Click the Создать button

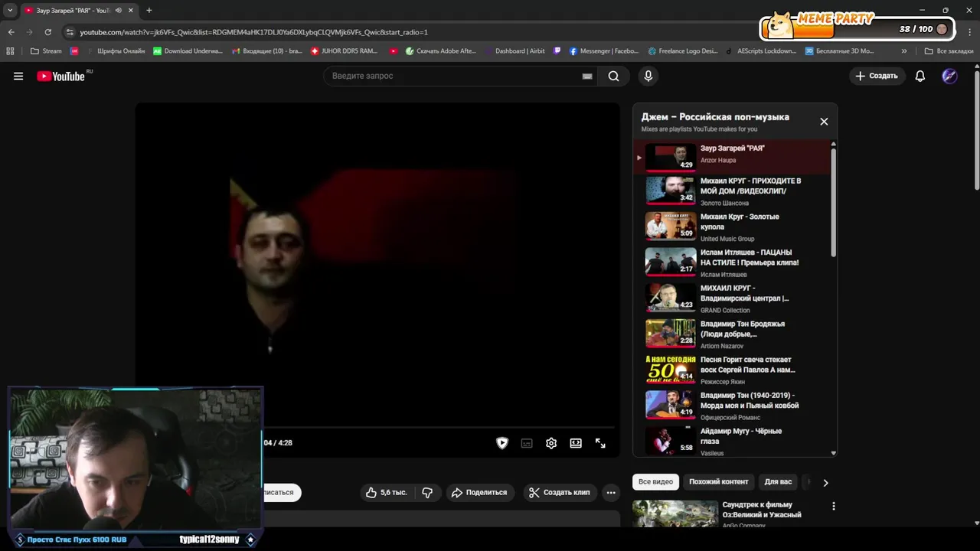point(877,76)
